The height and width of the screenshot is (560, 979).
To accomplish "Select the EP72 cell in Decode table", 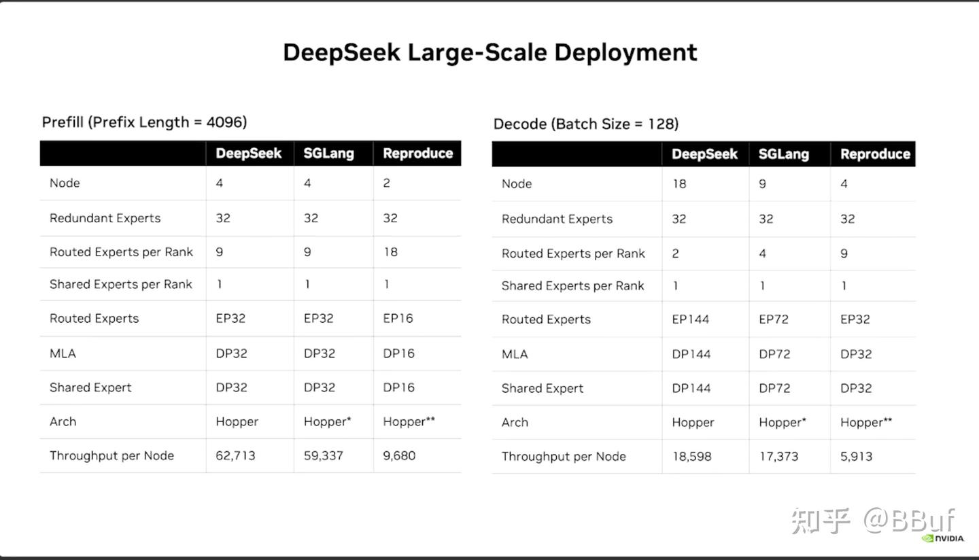I will (774, 319).
